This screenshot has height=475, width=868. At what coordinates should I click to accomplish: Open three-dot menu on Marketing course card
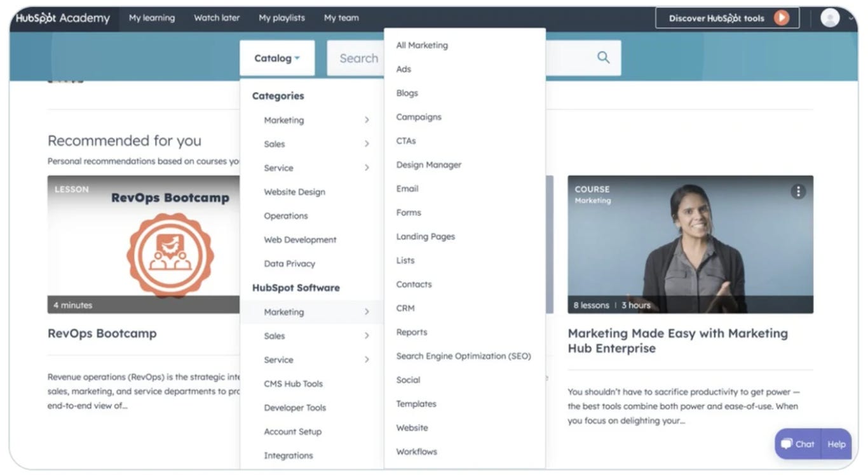point(798,191)
